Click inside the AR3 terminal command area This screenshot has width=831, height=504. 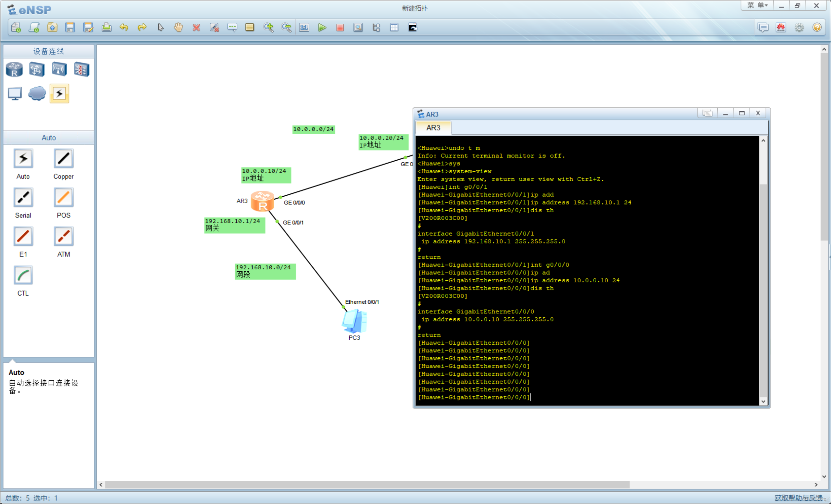(x=588, y=271)
